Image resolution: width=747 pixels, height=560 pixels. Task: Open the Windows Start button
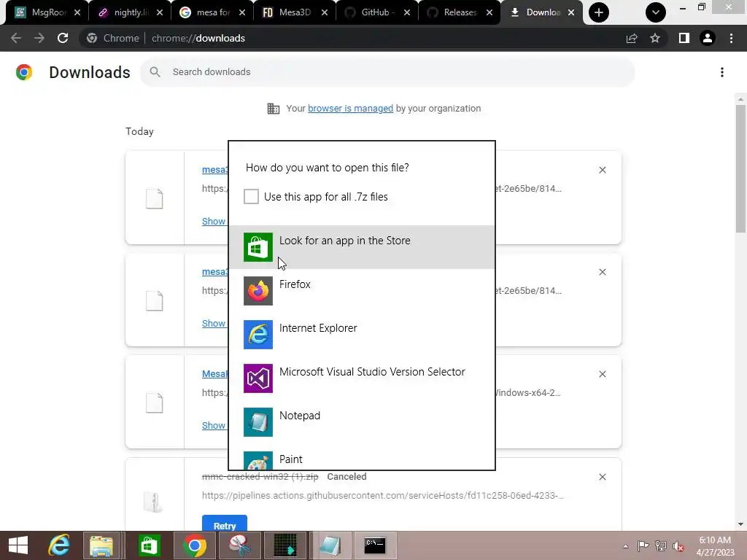coord(18,545)
